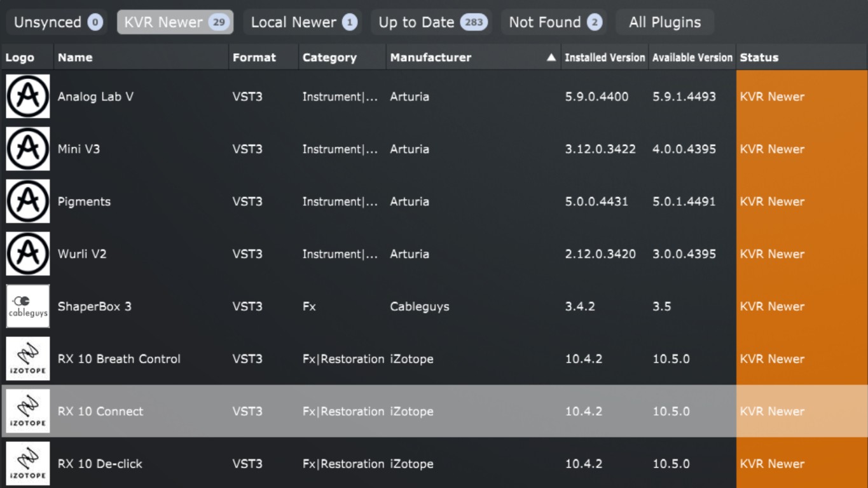This screenshot has width=868, height=488.
Task: Open the Local Newer tab
Action: point(303,22)
